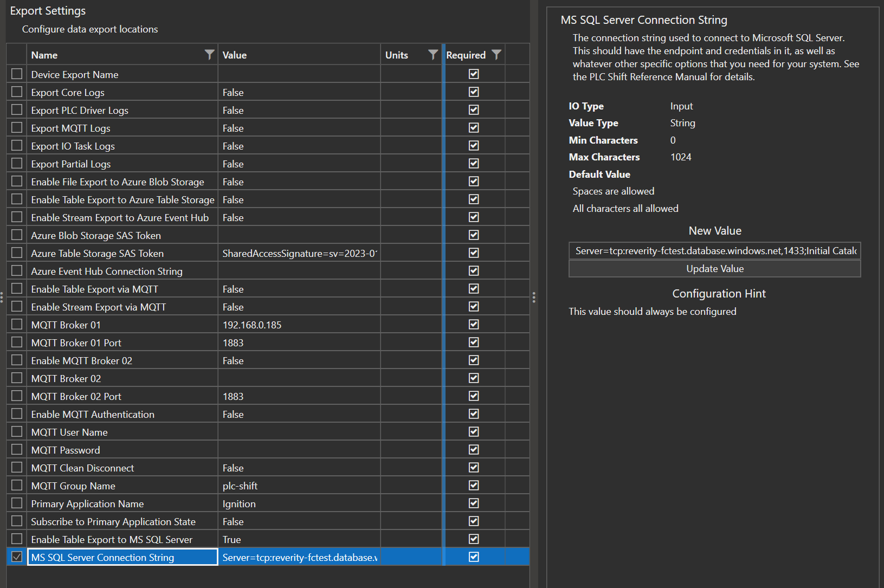The image size is (884, 588).
Task: Toggle Required checkbox for MQTT Password
Action: pos(474,450)
